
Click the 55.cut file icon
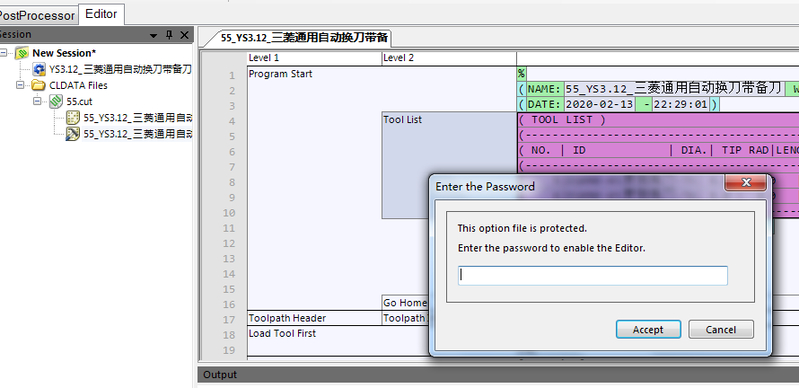[56, 101]
